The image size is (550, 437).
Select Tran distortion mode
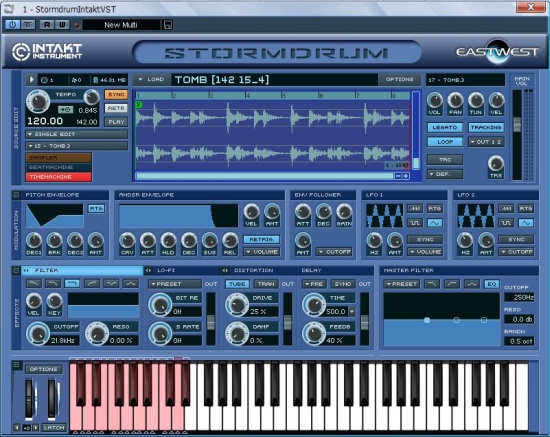tap(266, 284)
